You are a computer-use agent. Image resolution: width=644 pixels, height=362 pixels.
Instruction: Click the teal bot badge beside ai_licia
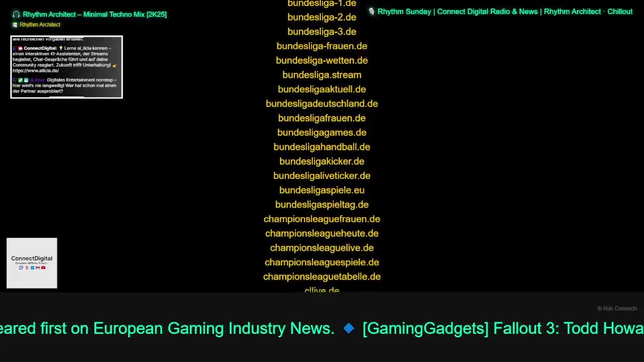(26, 80)
